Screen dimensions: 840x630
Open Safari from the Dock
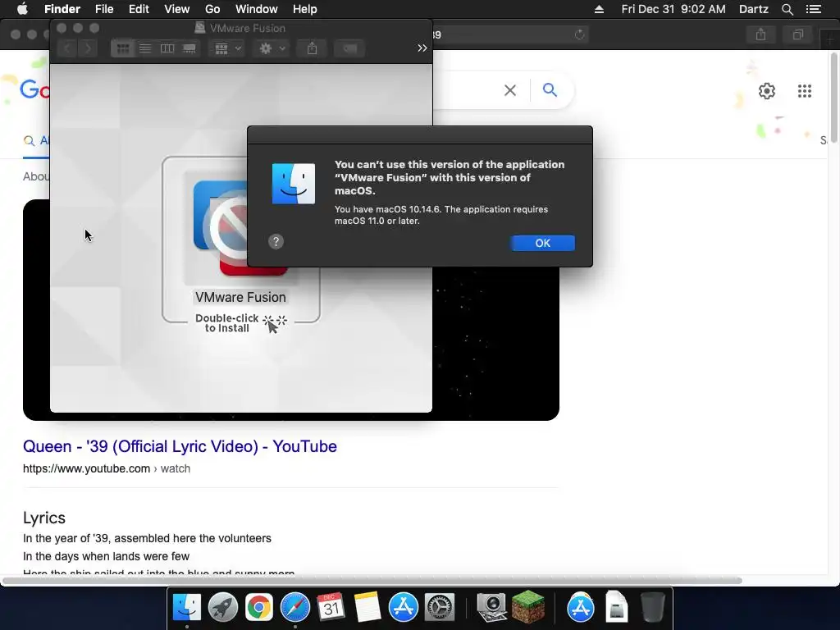coord(295,608)
